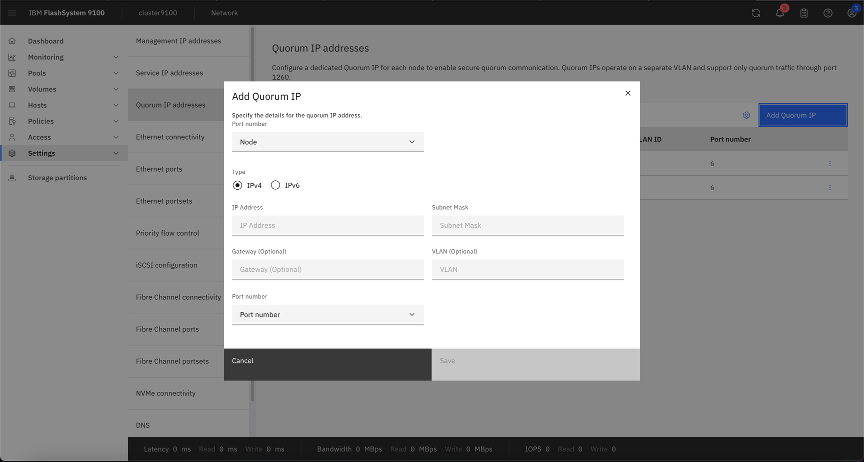Click the Subnet Mask input field
This screenshot has width=864, height=462.
pyautogui.click(x=528, y=225)
